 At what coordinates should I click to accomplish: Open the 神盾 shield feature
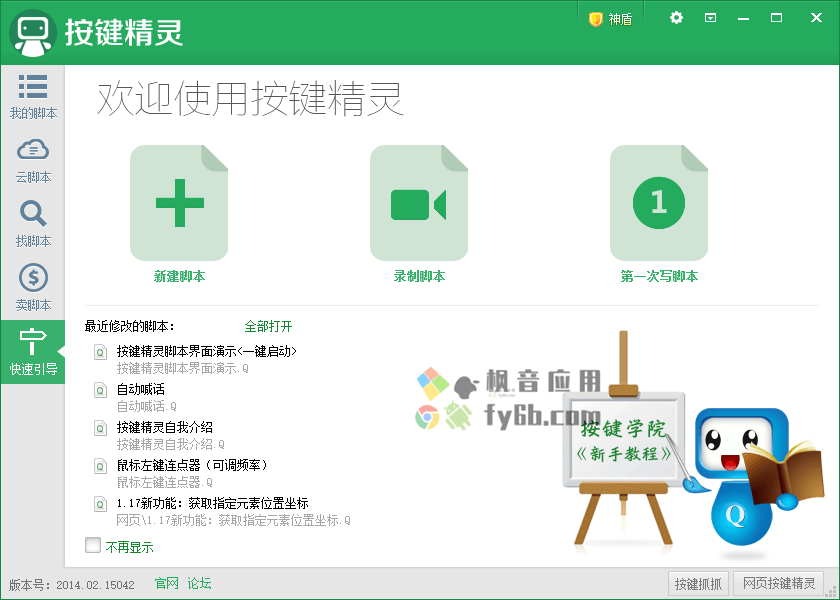pyautogui.click(x=611, y=19)
